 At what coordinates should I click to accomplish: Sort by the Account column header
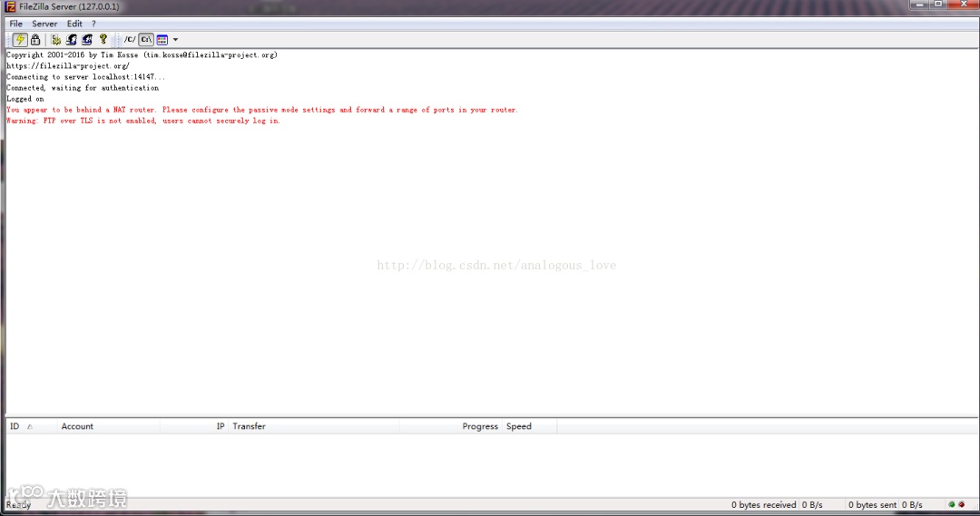tap(108, 426)
